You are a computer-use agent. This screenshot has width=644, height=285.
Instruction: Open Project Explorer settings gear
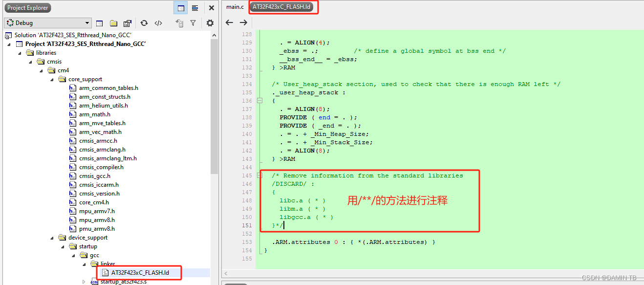click(210, 23)
